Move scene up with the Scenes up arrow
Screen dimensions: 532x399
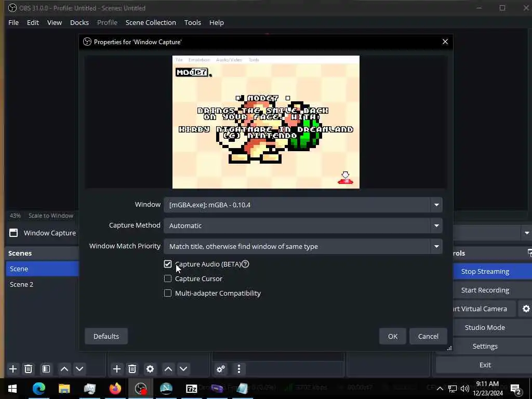pyautogui.click(x=64, y=369)
